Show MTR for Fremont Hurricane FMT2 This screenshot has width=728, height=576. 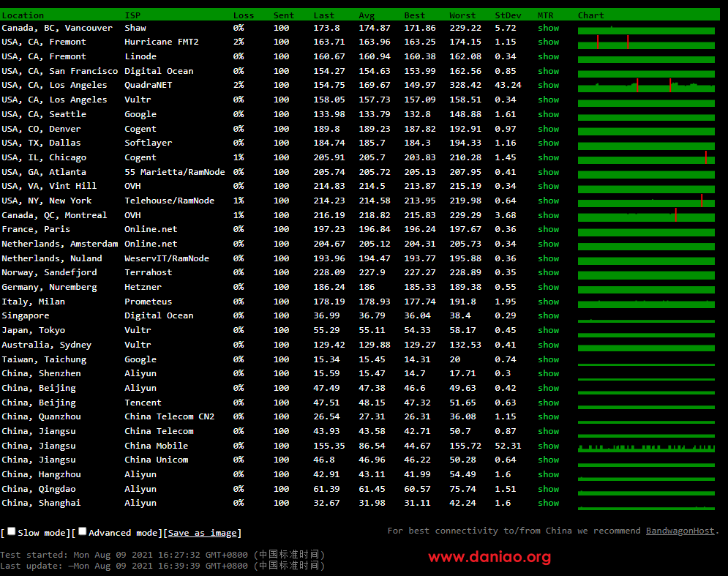548,42
